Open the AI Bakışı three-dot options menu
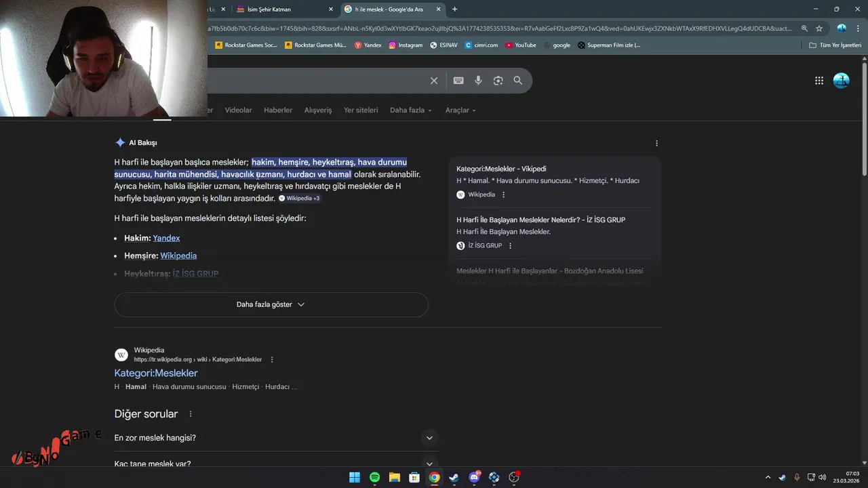 (x=656, y=143)
